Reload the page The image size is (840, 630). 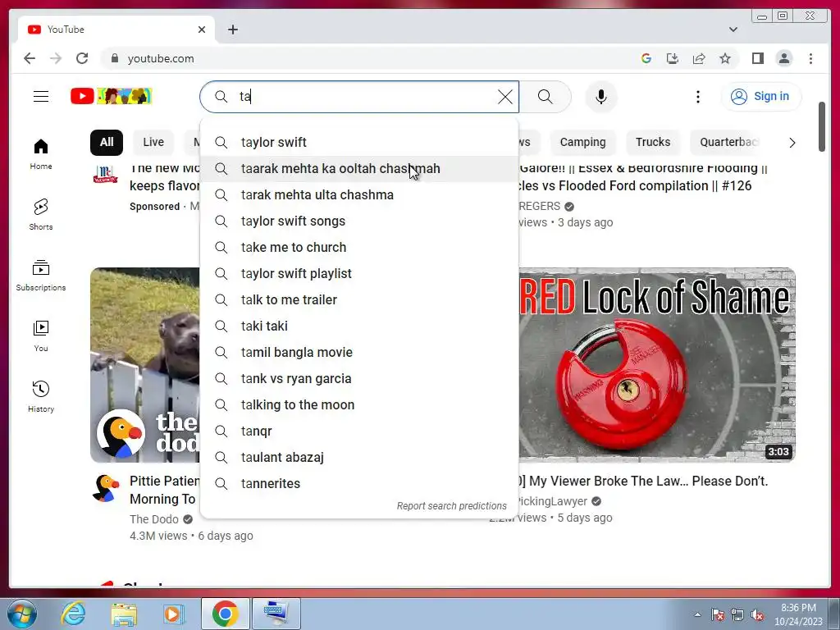tap(82, 58)
